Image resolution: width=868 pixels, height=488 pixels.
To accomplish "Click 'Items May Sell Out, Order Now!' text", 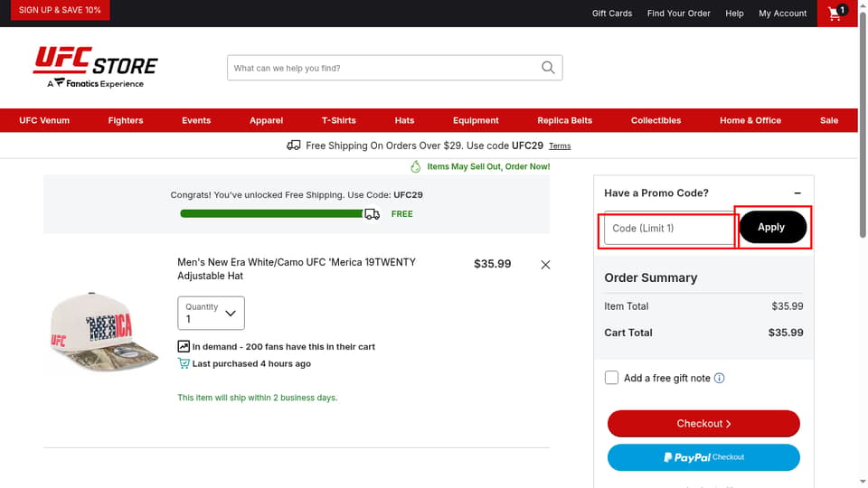I will click(x=488, y=166).
